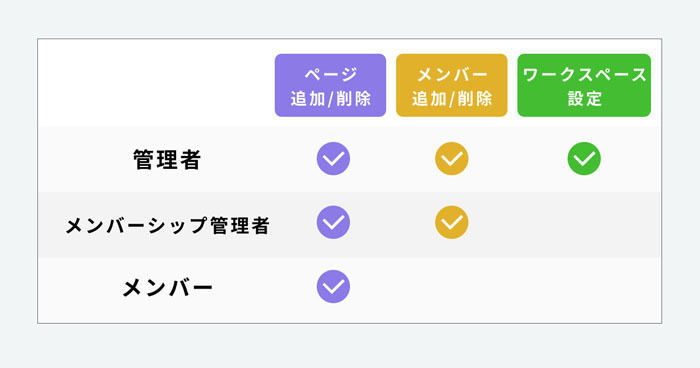Select the purple ページ 追加/削除 header
The image size is (700, 368).
(x=330, y=85)
